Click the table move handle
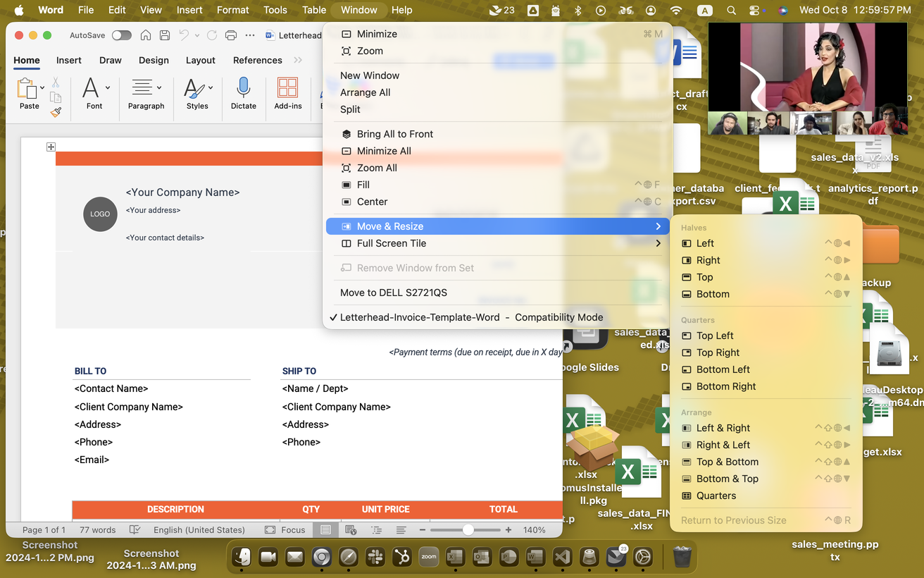 tap(51, 147)
